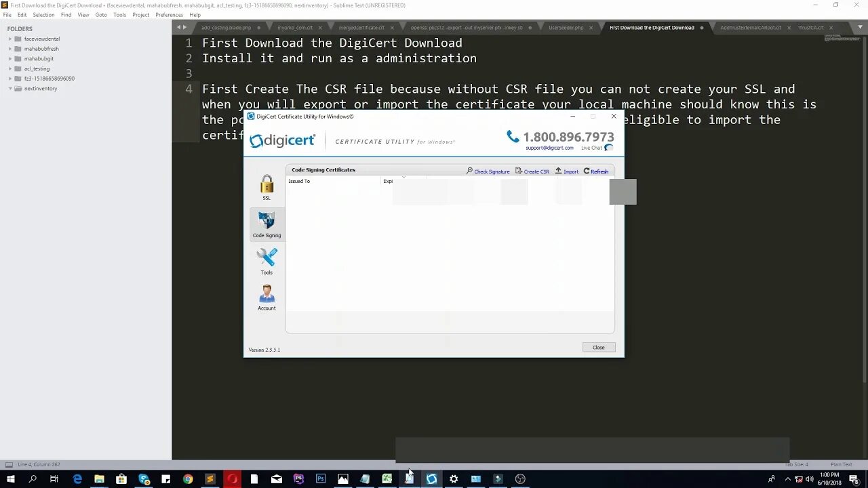868x488 pixels.
Task: Open the Preferences menu
Action: click(x=169, y=15)
